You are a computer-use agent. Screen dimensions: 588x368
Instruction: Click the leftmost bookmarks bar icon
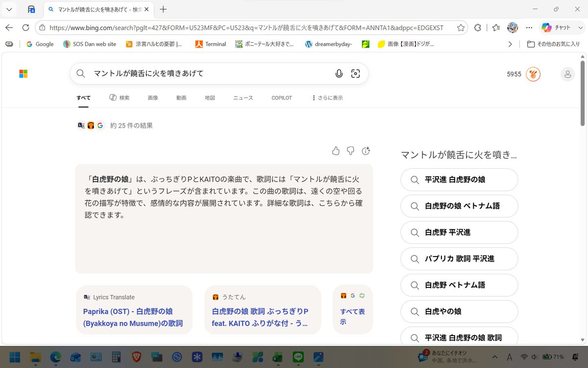(9, 44)
